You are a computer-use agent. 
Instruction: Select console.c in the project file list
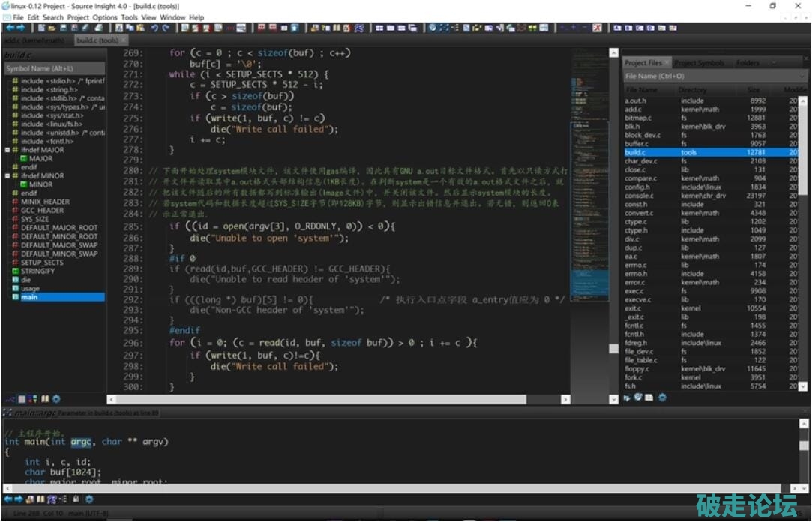[x=640, y=196]
